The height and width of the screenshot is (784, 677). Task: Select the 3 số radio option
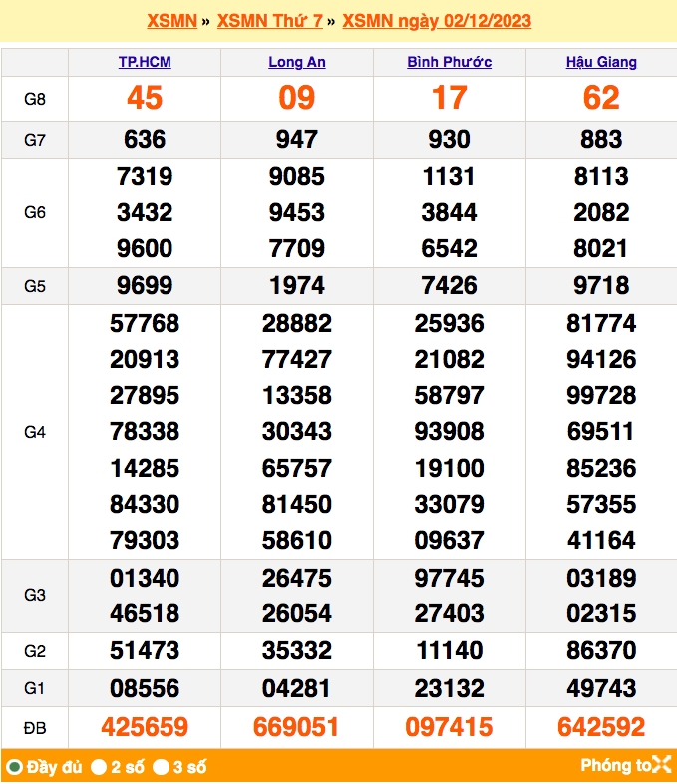(161, 766)
